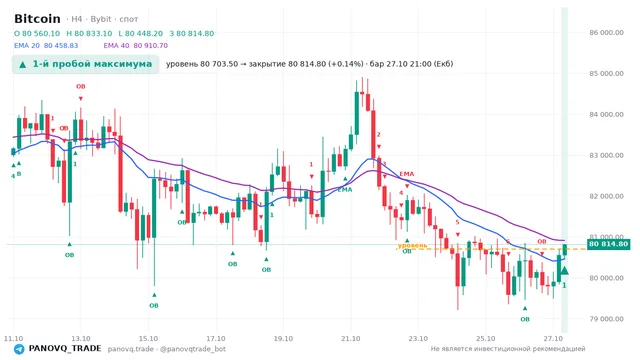Click the 82 000.00 price axis label
The width and height of the screenshot is (640, 360).
[607, 196]
